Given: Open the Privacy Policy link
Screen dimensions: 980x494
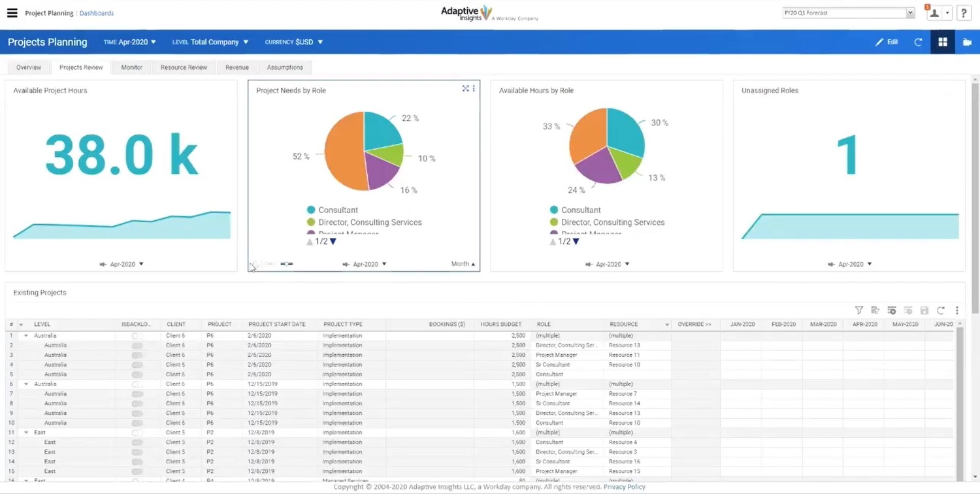Looking at the screenshot, I should (x=624, y=487).
